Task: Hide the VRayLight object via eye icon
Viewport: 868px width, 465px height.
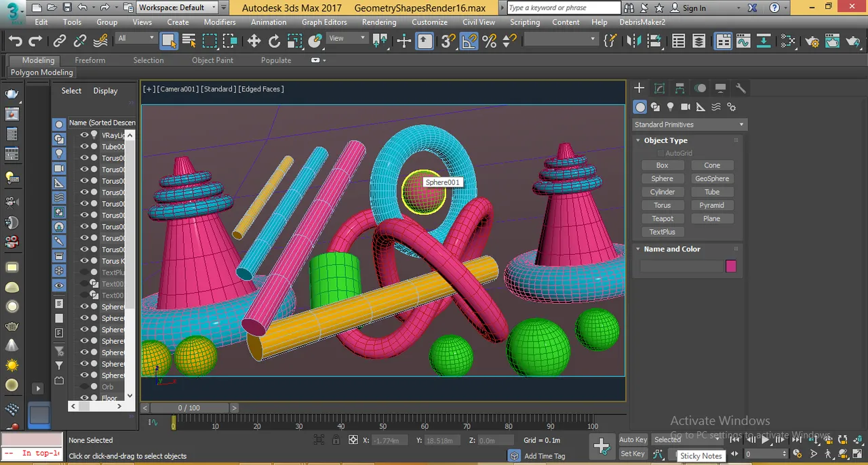Action: click(85, 135)
